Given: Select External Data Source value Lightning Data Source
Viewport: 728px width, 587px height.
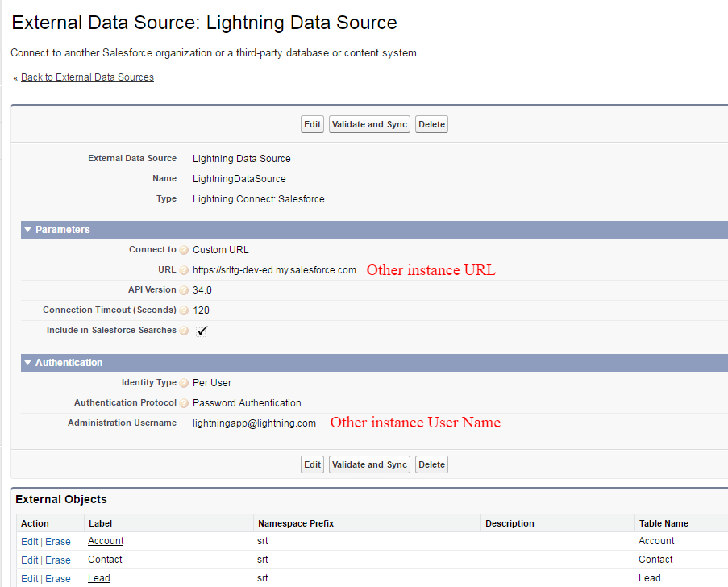Looking at the screenshot, I should tap(241, 159).
